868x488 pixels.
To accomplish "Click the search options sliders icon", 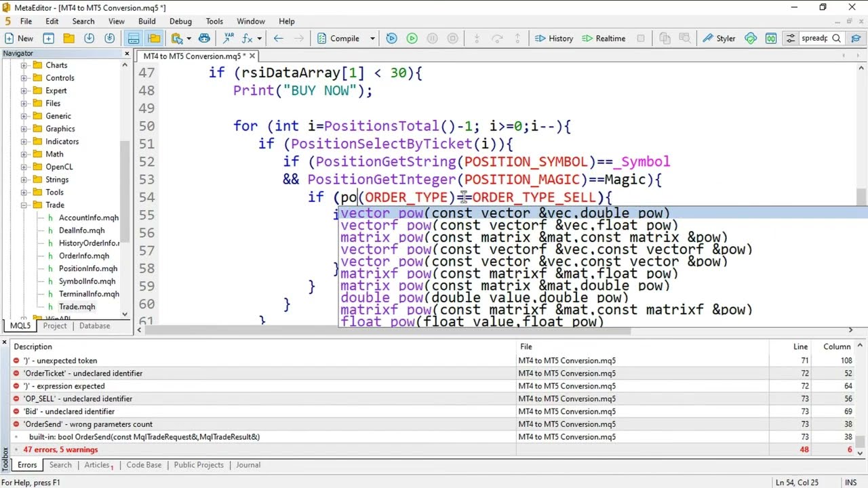I will coord(791,39).
